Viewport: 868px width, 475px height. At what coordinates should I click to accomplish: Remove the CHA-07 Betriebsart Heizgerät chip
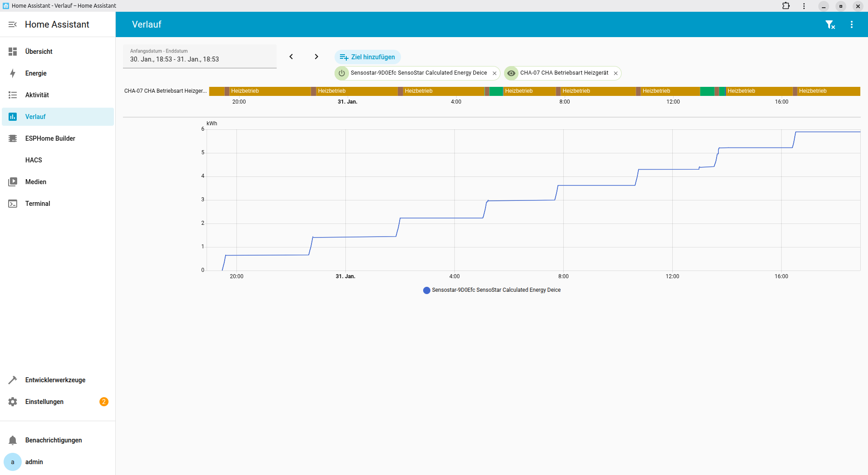(616, 73)
